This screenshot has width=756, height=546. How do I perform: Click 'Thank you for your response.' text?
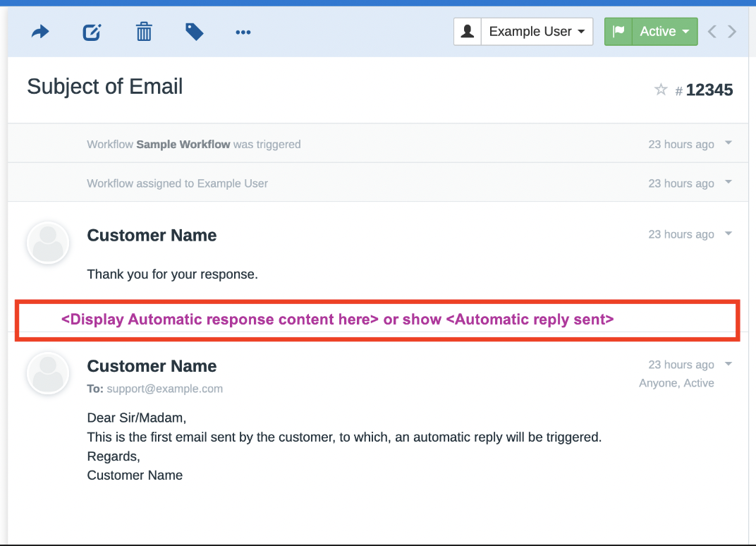pyautogui.click(x=173, y=274)
